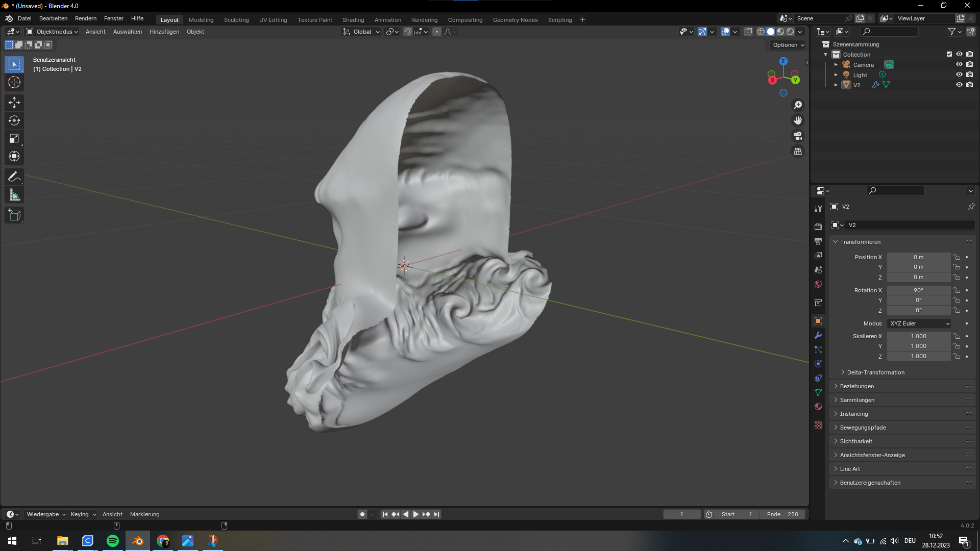The height and width of the screenshot is (551, 980).
Task: Choose the Annotate pencil tool
Action: (x=14, y=177)
